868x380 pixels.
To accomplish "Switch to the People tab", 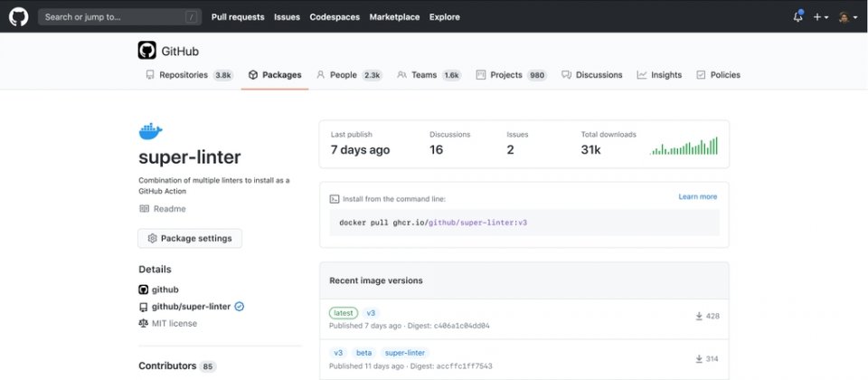I will pos(349,75).
